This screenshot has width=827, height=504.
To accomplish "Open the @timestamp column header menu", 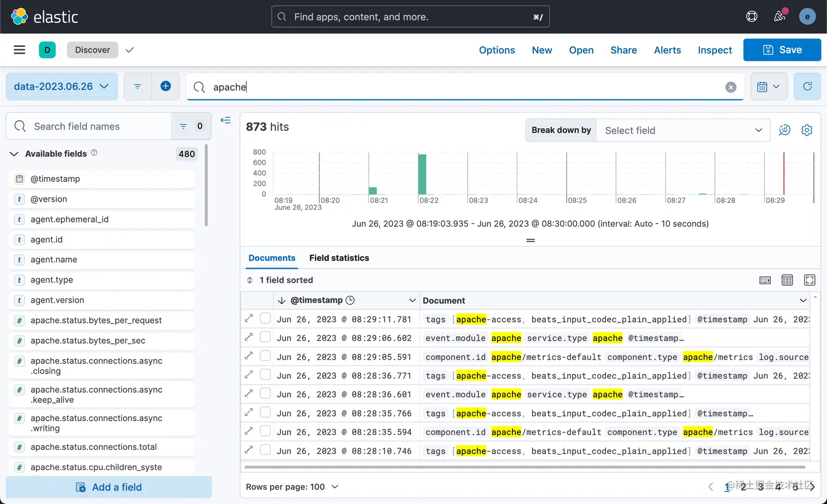I will tap(412, 301).
